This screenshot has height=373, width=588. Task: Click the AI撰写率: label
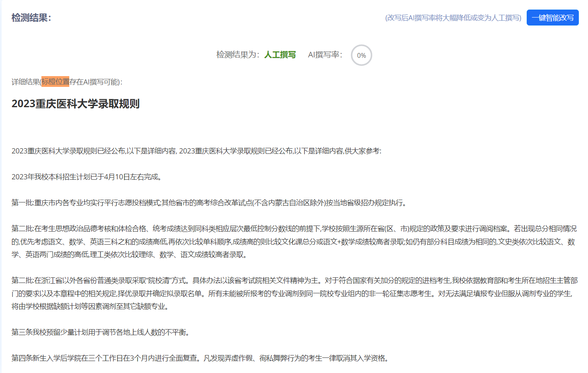click(x=325, y=55)
